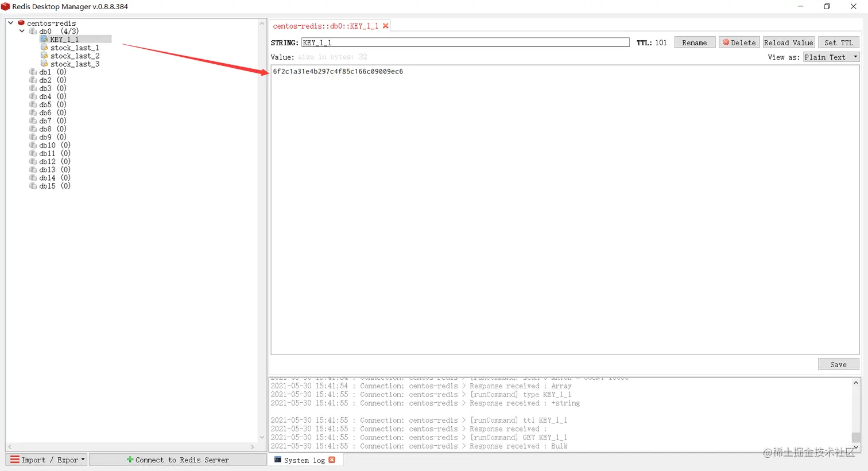Screen dimensions: 868x471
Task: Click the Import/Export hamburger icon
Action: 14,460
